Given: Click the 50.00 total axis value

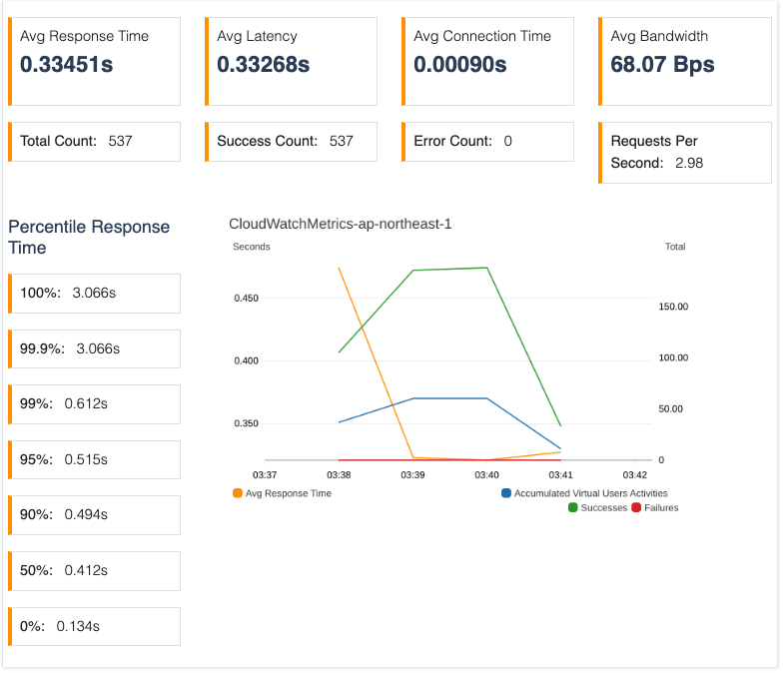Looking at the screenshot, I should click(670, 409).
